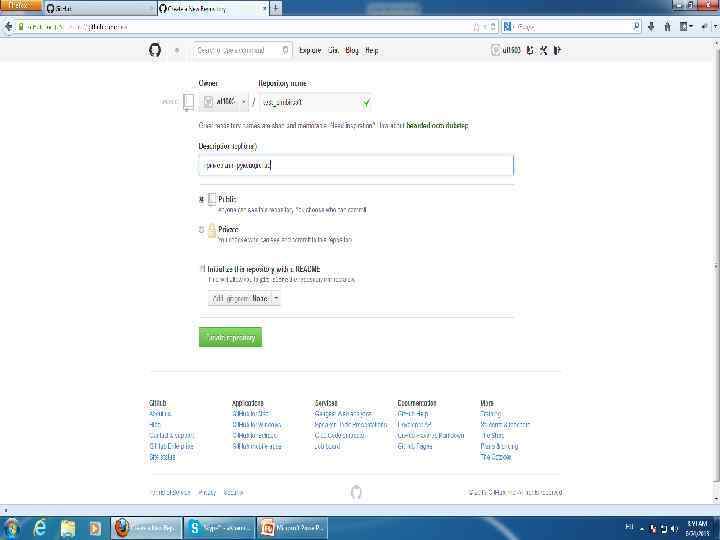Screen dimensions: 720x540
Task: Click the Google search input in toolbar
Action: point(573,27)
